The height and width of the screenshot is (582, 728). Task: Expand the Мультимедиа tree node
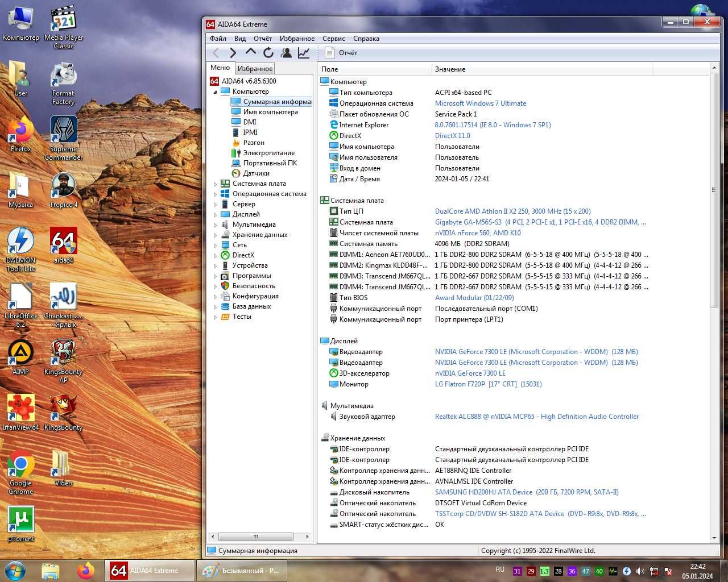point(215,225)
